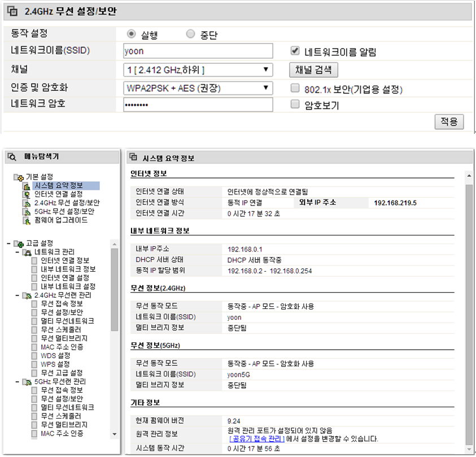Open the 공유기 접속 관리 link
The width and height of the screenshot is (476, 457).
tap(257, 439)
